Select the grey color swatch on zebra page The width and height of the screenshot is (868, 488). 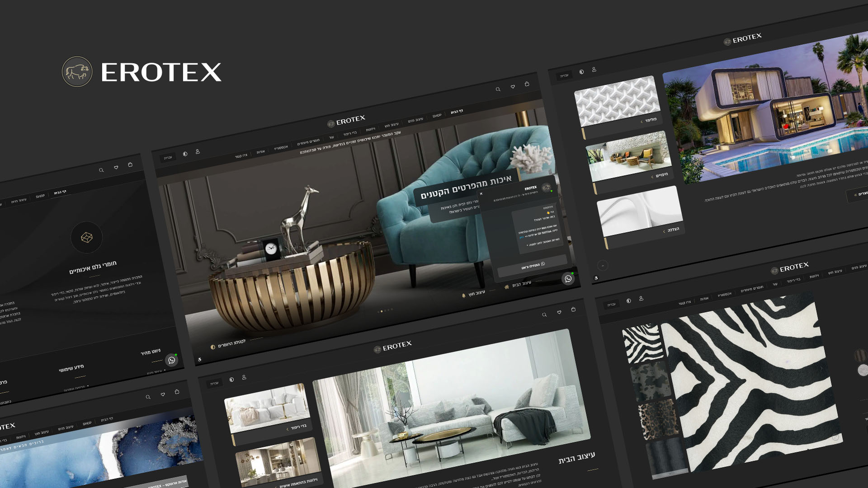863,370
